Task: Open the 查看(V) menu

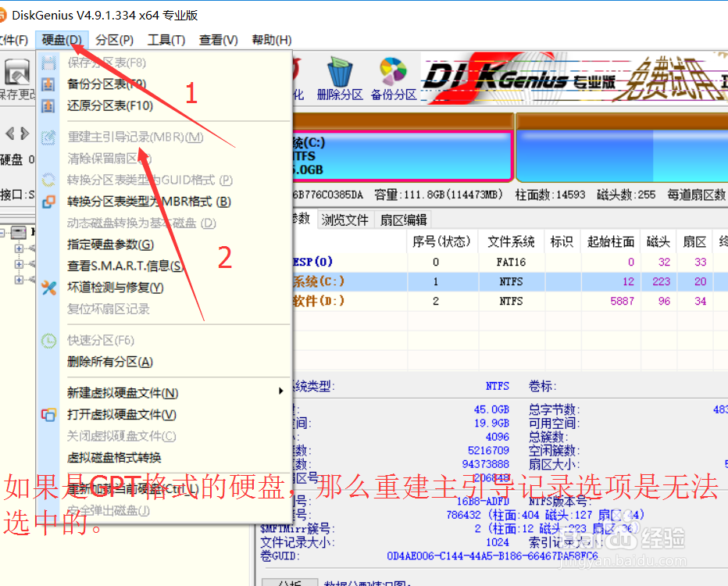Action: (x=218, y=39)
